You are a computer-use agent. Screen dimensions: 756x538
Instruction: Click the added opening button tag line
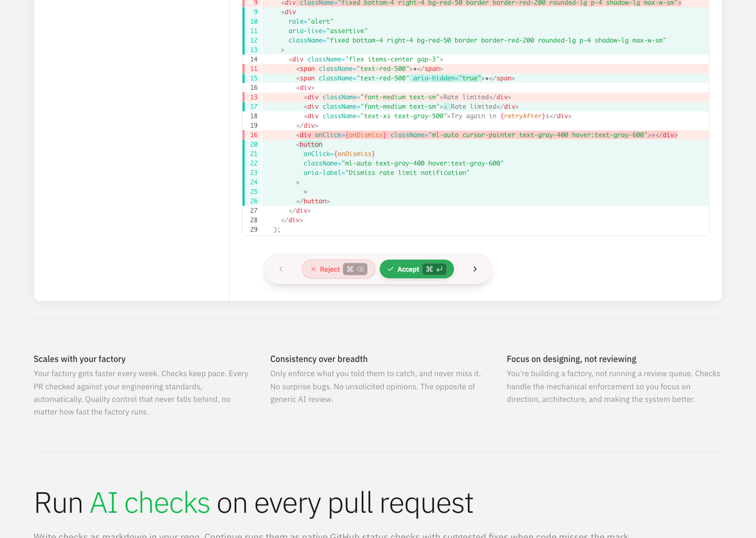coord(310,144)
